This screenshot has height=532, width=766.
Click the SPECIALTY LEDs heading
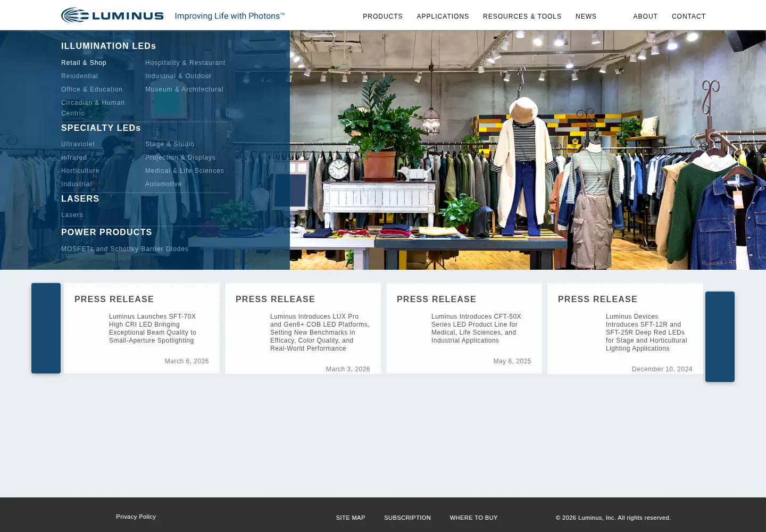[101, 128]
